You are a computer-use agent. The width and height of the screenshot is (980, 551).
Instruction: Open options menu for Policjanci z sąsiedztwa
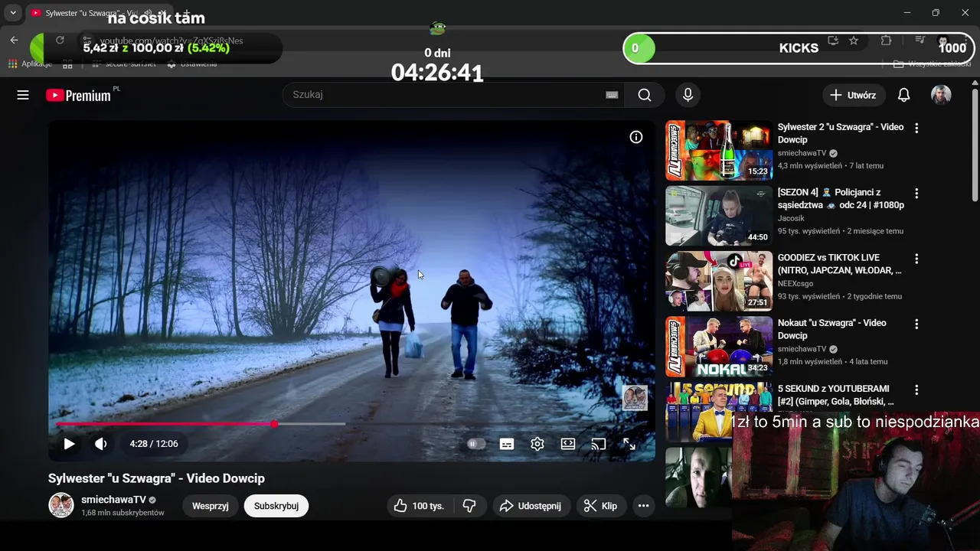pyautogui.click(x=916, y=194)
